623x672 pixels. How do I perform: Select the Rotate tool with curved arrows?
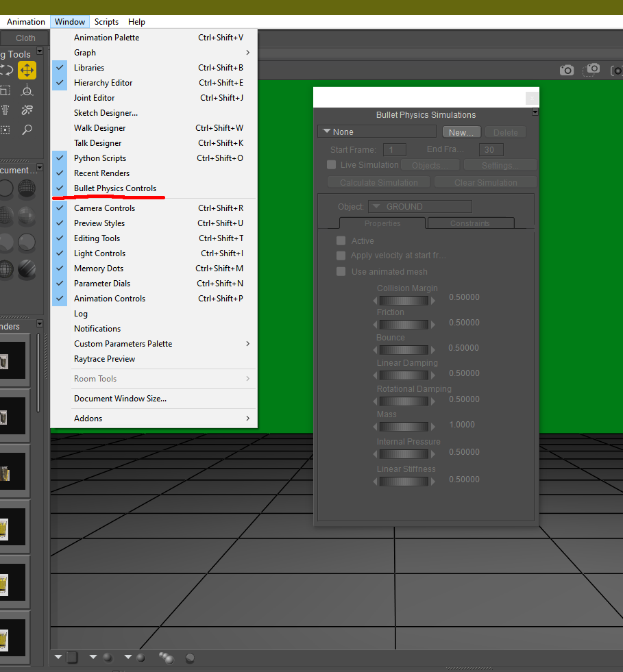point(6,71)
